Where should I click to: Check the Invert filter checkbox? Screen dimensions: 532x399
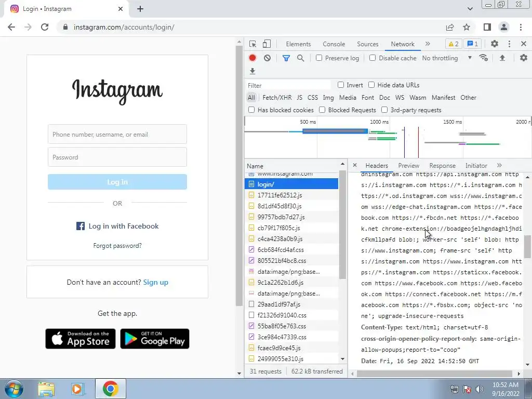coord(341,85)
